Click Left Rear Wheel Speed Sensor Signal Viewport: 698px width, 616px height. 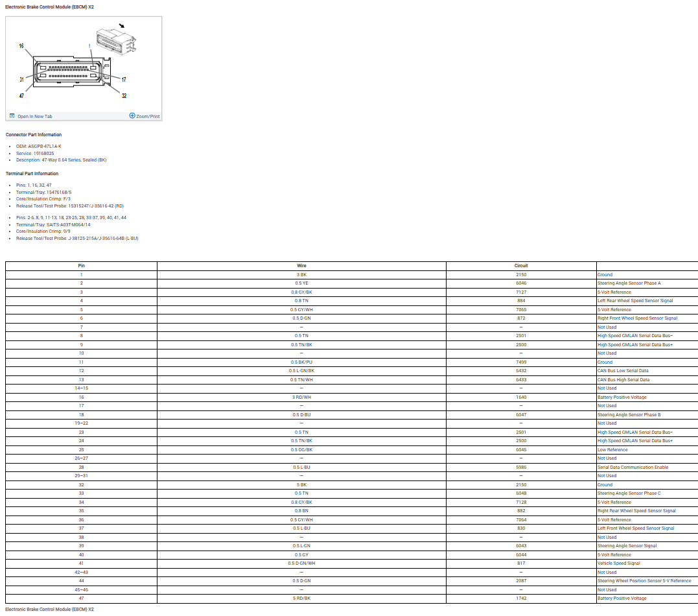634,301
